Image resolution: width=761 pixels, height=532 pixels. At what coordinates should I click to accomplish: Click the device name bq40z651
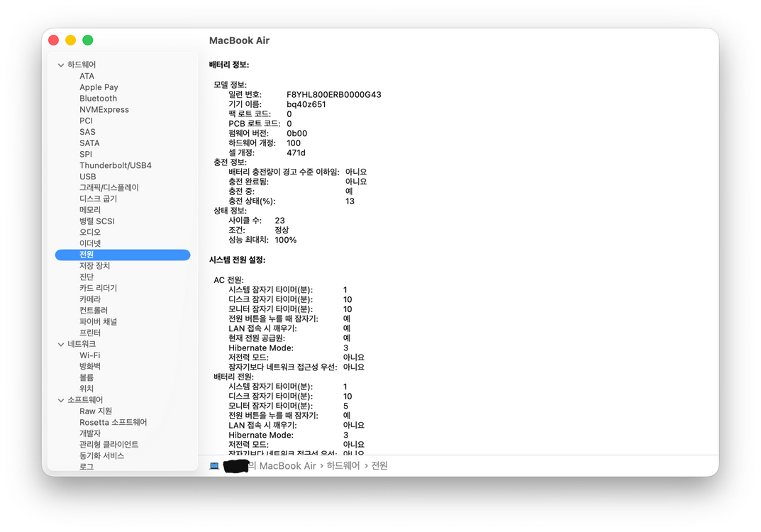(x=306, y=104)
